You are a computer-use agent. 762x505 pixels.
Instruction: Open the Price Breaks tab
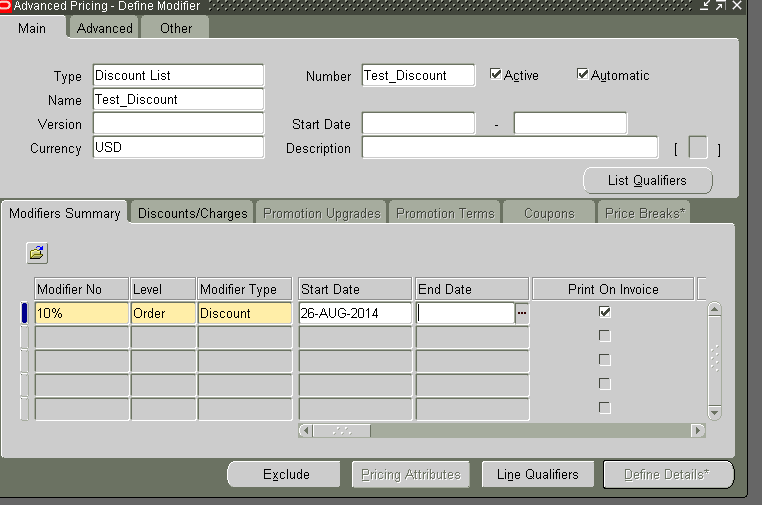(644, 213)
